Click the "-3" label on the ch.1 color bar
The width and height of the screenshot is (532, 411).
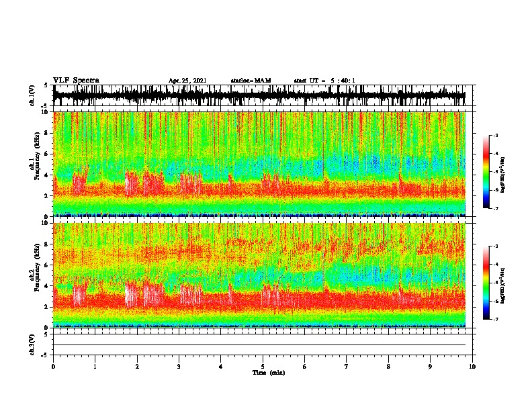point(495,136)
